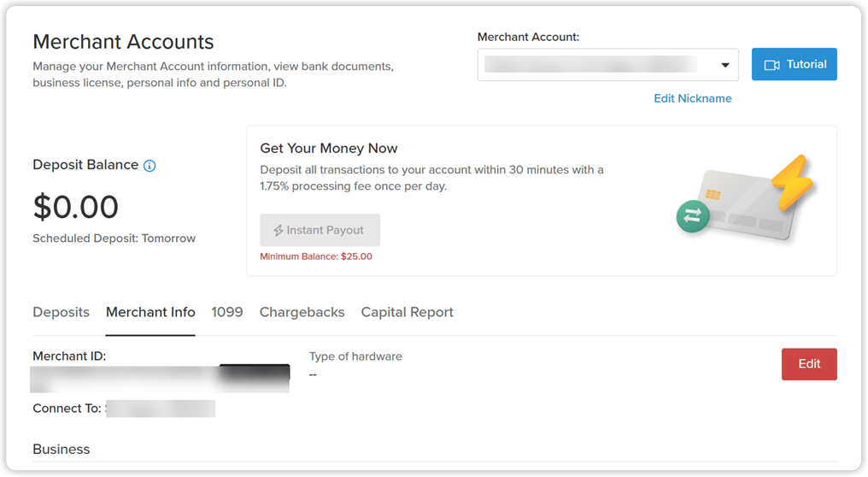Click the Scheduled Deposit: Tomorrow text

click(x=114, y=238)
